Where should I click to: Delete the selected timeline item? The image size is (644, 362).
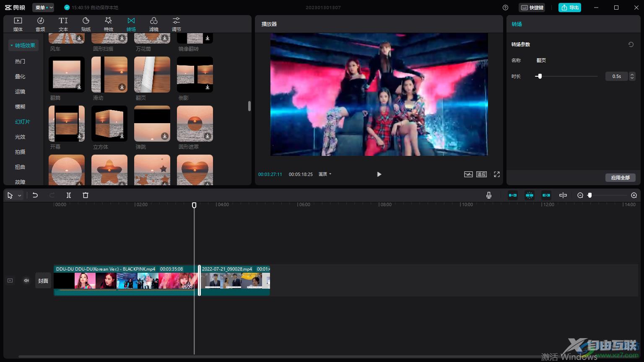click(86, 195)
